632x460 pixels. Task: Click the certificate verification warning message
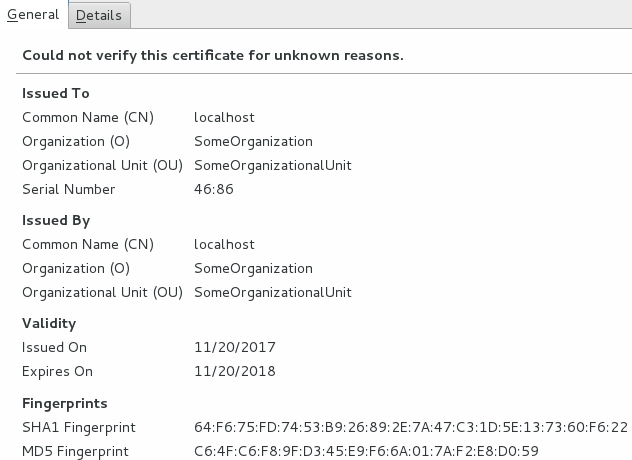[x=213, y=55]
